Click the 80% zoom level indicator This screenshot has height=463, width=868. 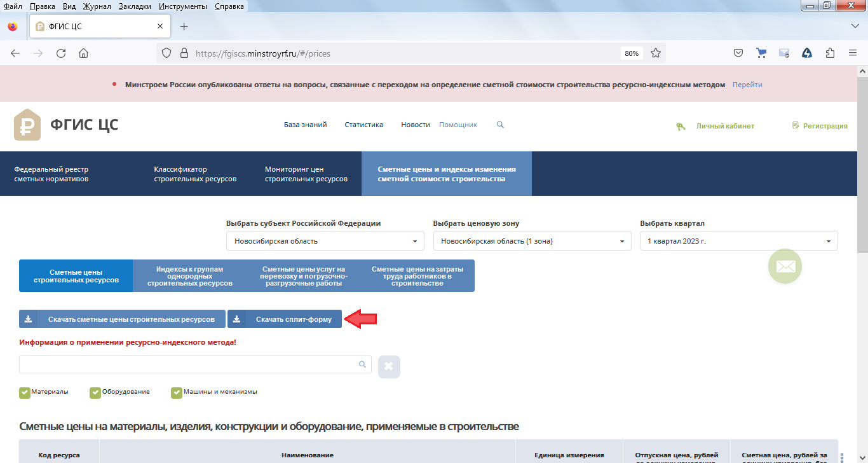tap(632, 53)
